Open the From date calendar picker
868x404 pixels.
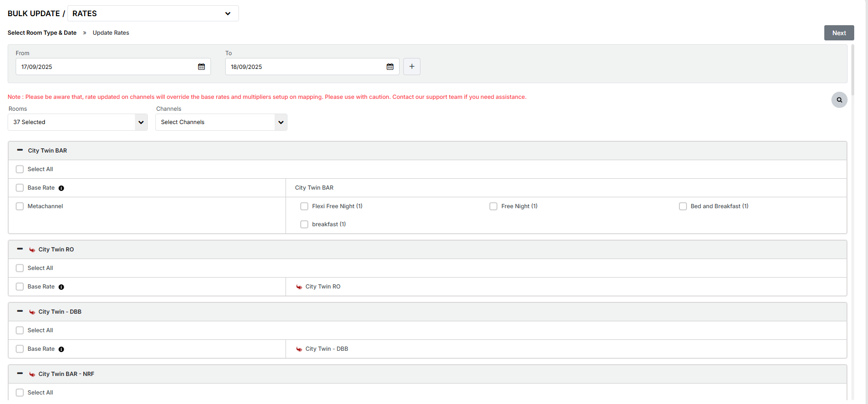pyautogui.click(x=201, y=67)
